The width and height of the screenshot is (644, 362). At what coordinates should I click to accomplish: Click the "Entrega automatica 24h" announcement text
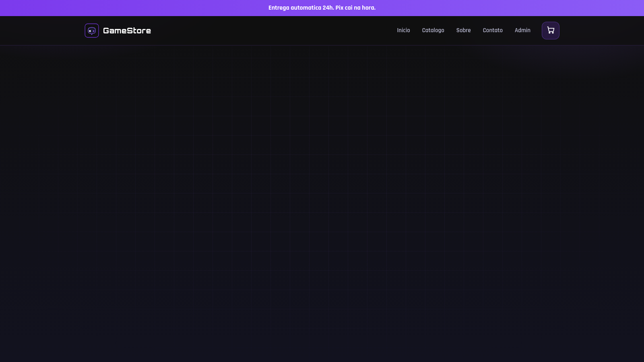click(322, 8)
